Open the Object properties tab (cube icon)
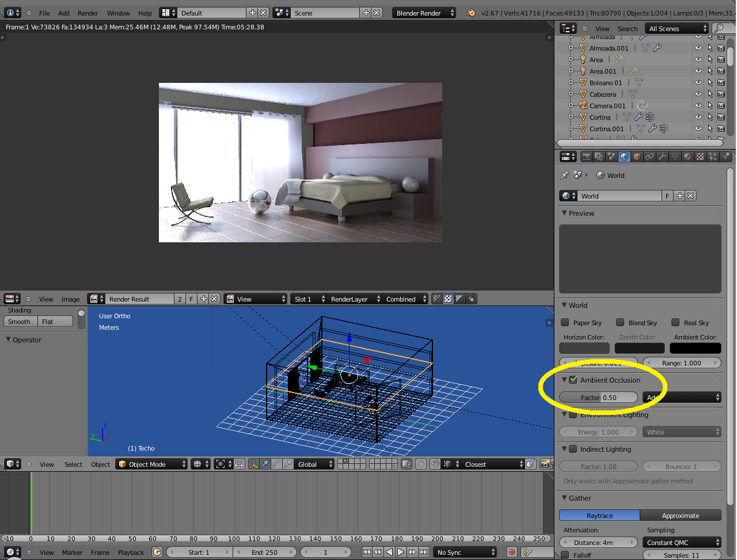The height and width of the screenshot is (560, 737). 637,157
